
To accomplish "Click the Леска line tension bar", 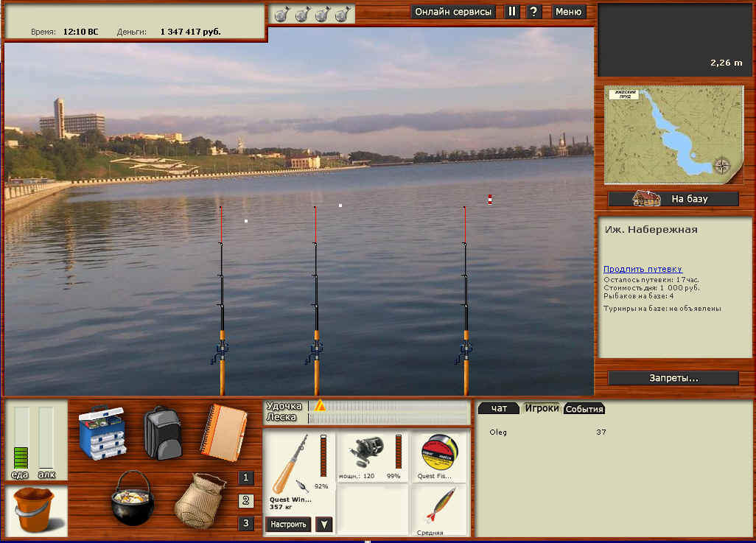I will (x=388, y=418).
